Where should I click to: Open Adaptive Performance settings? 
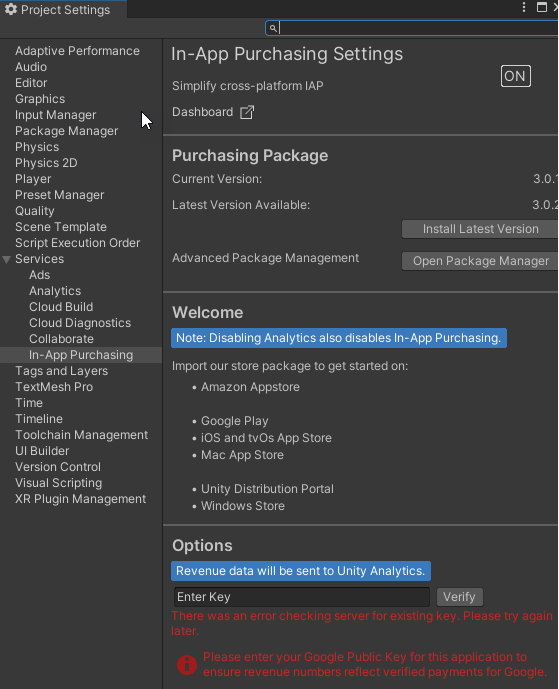(77, 51)
